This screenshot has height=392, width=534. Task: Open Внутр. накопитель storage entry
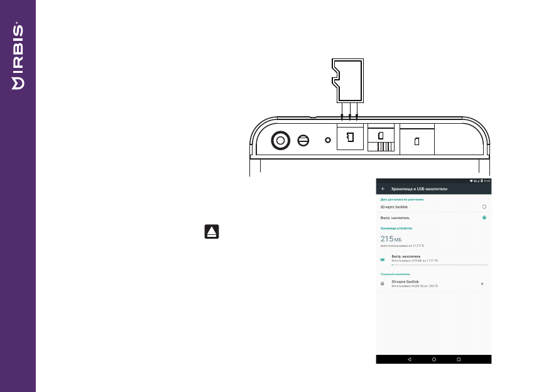[415, 258]
